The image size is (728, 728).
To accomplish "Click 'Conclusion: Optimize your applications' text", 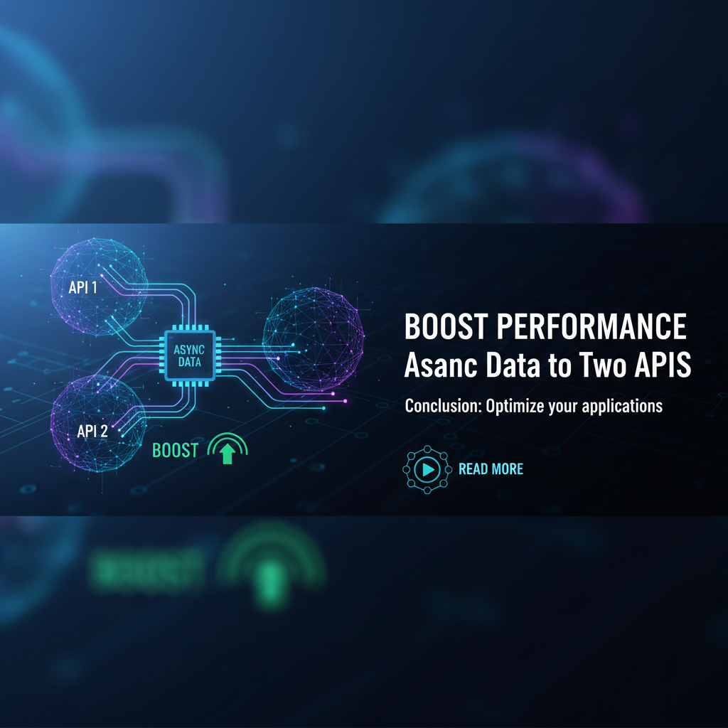I will click(533, 406).
